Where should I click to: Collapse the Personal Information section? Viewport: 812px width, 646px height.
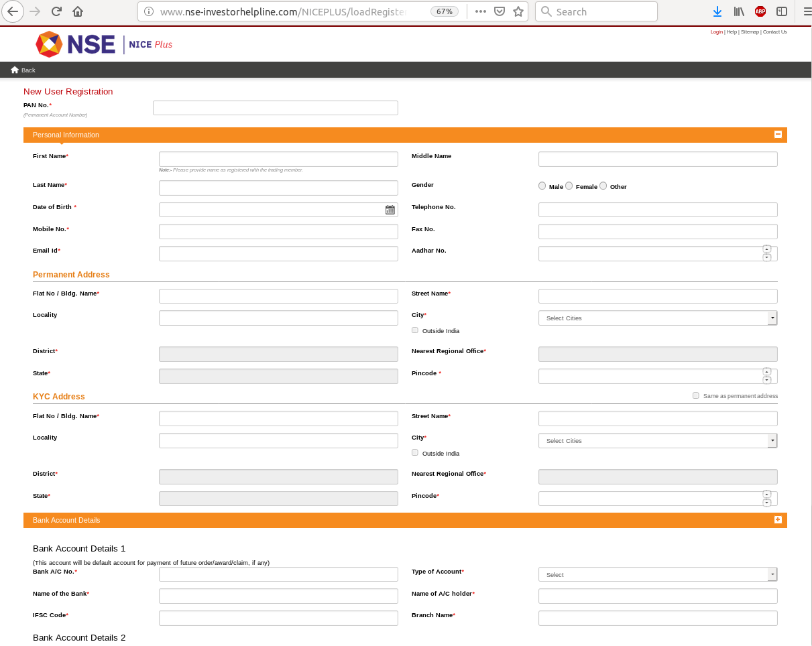(x=778, y=135)
